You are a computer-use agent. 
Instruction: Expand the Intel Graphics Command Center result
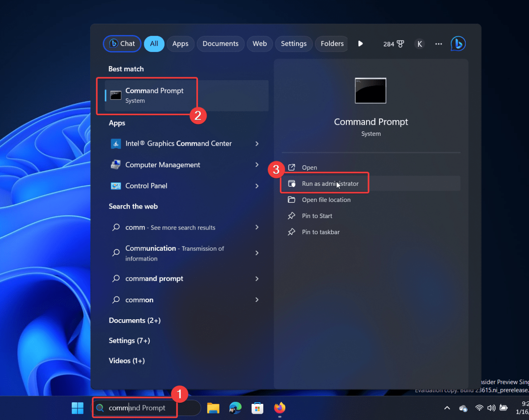click(x=257, y=143)
